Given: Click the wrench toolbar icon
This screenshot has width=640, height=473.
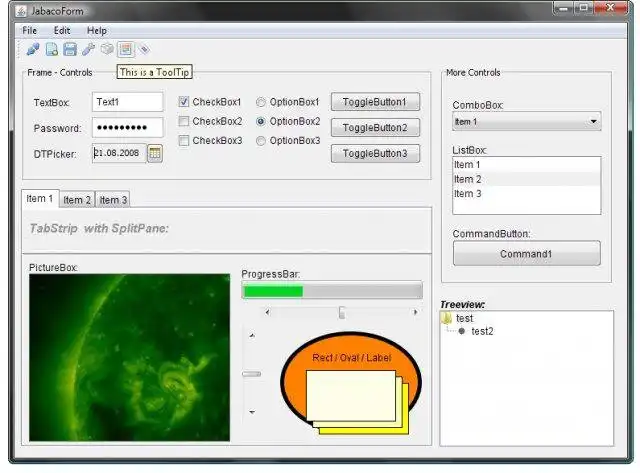Looking at the screenshot, I should 88,50.
